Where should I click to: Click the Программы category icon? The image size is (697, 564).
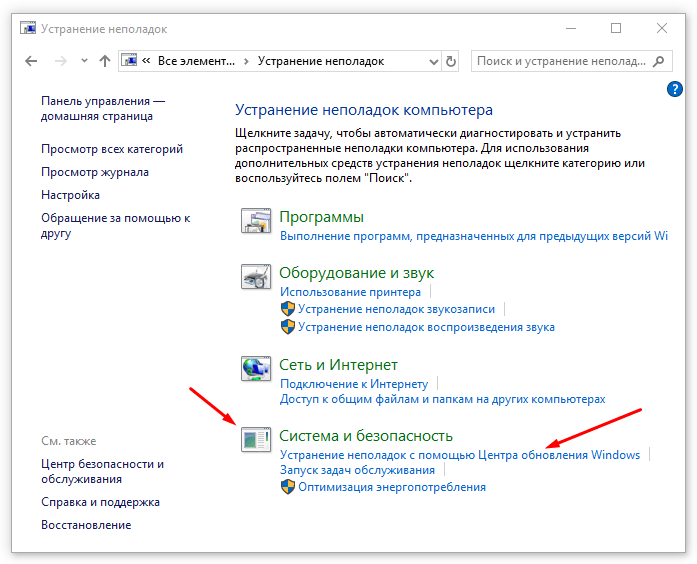256,221
